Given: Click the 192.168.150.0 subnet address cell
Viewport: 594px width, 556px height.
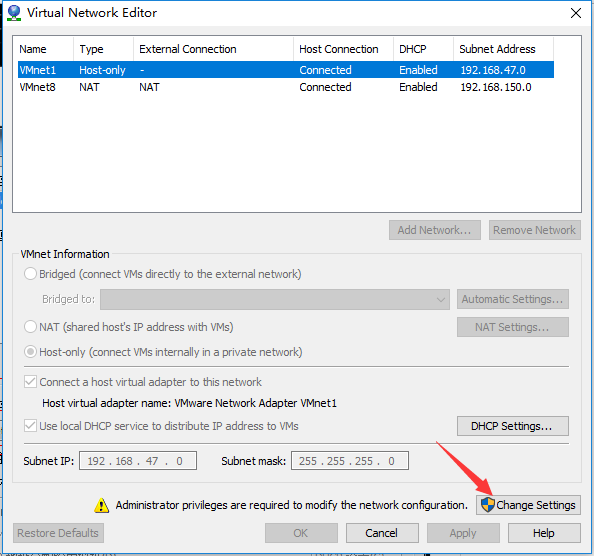Looking at the screenshot, I should pyautogui.click(x=496, y=87).
